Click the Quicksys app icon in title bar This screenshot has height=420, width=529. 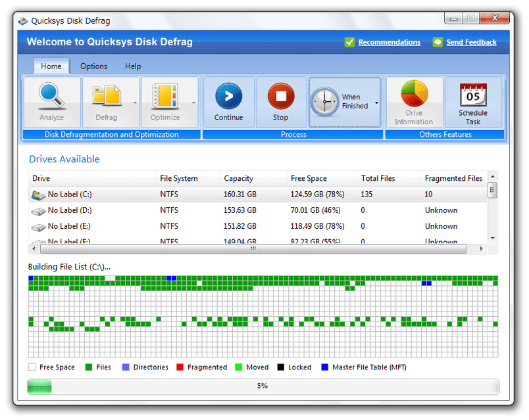(23, 21)
